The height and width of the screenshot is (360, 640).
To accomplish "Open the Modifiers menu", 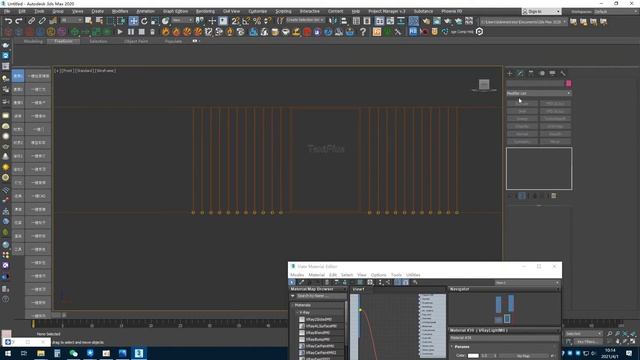I will (120, 11).
